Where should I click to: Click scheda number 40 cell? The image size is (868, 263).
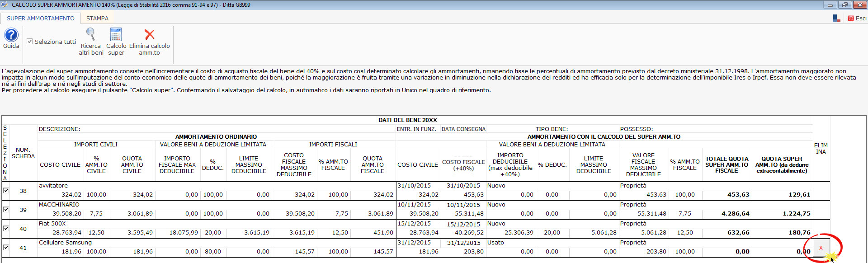pyautogui.click(x=23, y=229)
